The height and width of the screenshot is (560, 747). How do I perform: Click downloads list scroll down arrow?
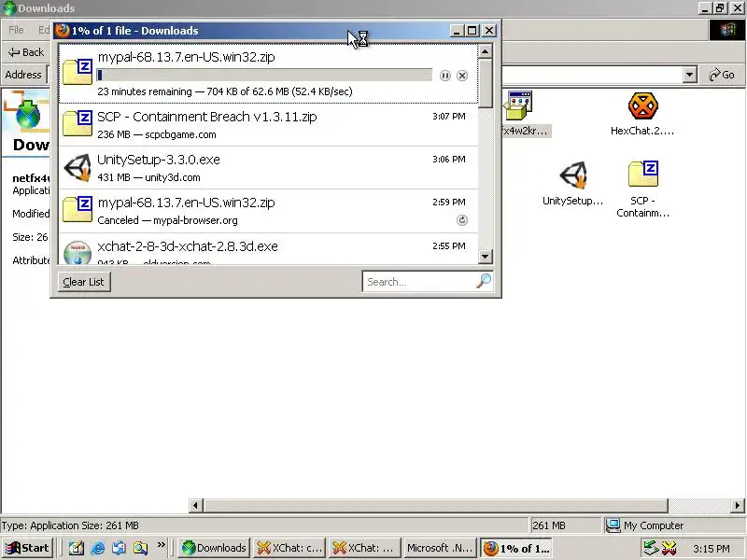(x=485, y=257)
